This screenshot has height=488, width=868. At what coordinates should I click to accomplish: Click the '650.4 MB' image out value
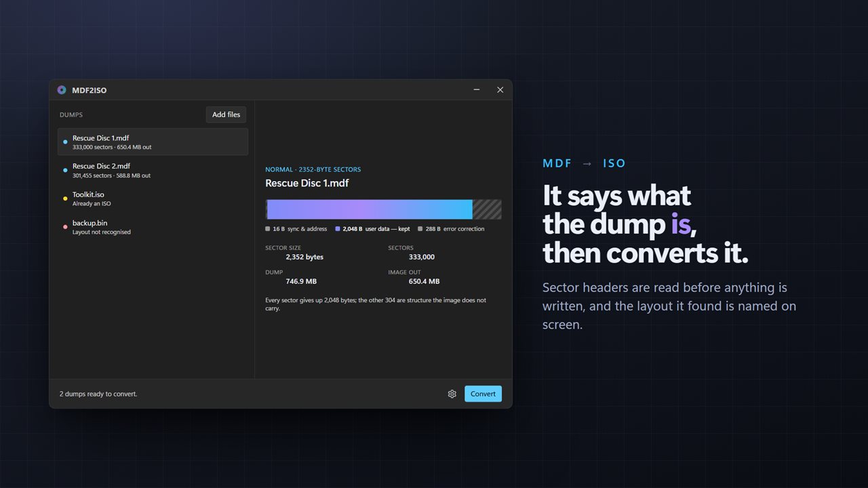click(424, 281)
